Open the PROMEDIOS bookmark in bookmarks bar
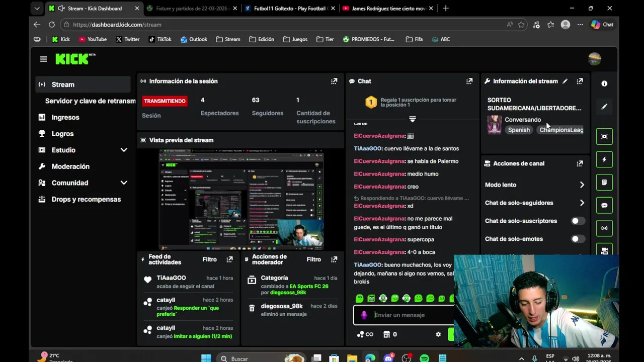The height and width of the screenshot is (362, 644). click(369, 39)
